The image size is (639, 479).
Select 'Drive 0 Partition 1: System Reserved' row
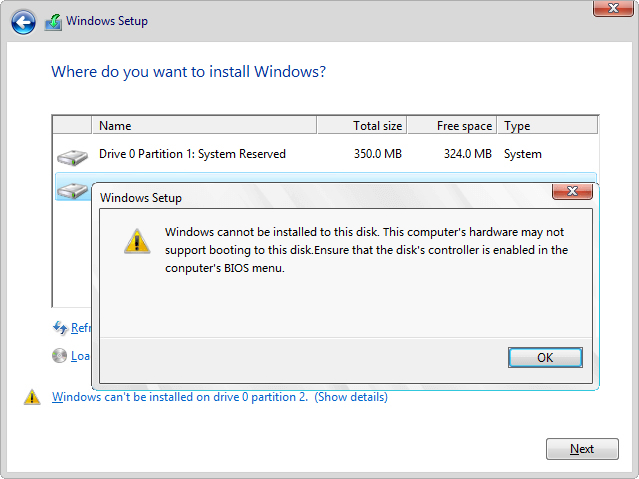coord(325,154)
